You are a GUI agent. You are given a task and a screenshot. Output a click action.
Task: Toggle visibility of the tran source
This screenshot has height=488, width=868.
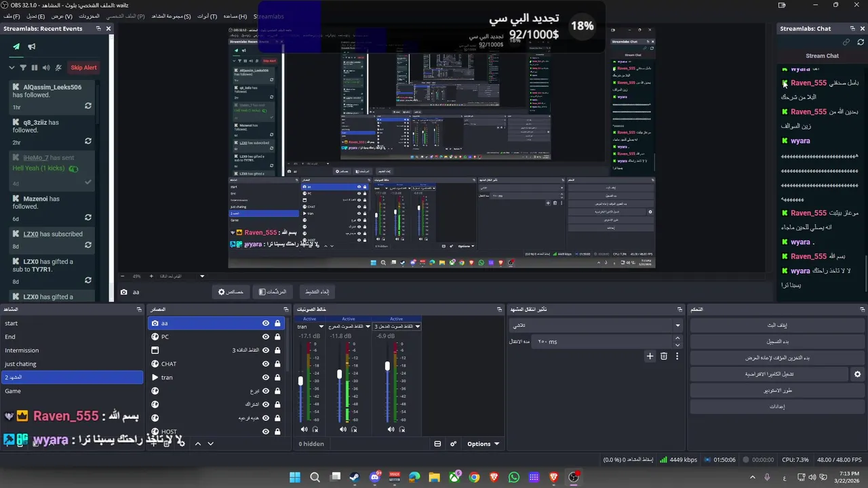pyautogui.click(x=266, y=378)
